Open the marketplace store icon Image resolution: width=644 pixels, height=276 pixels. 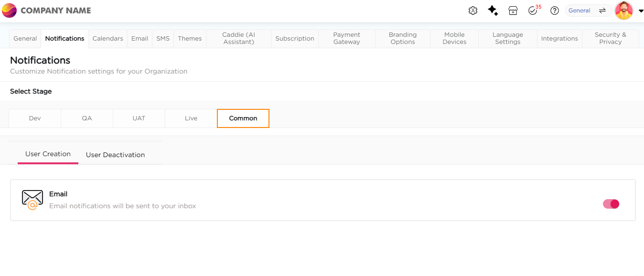click(x=513, y=11)
